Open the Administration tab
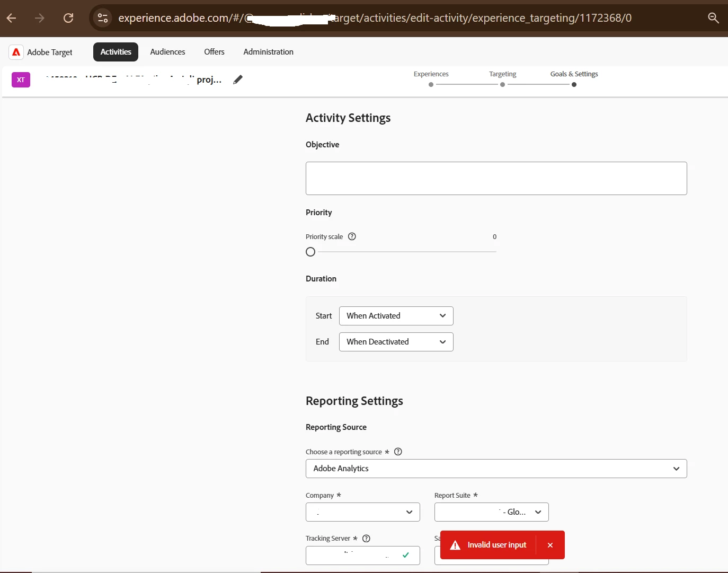Screen dimensions: 728x573 pos(268,52)
